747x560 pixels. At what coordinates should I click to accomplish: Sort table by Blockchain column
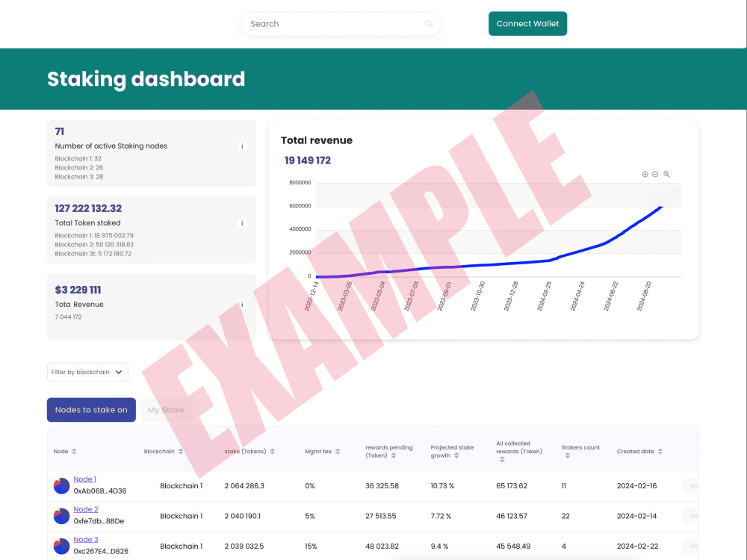(181, 452)
